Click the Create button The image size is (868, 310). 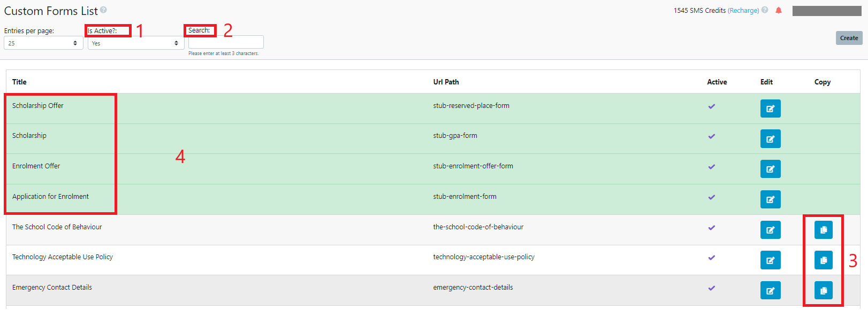click(849, 38)
